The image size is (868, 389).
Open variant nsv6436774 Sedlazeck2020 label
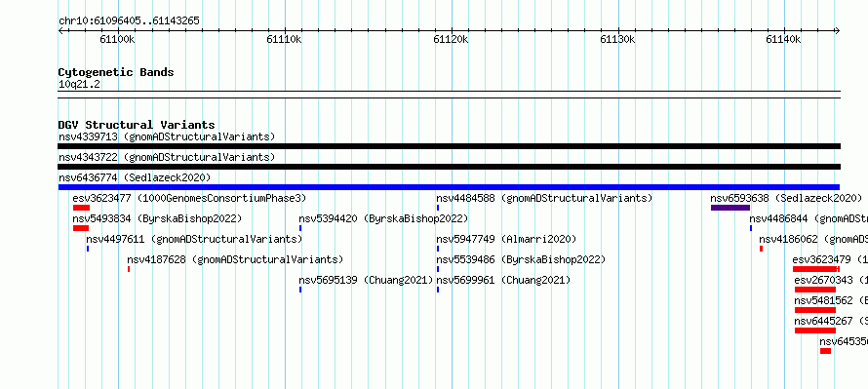coord(135,177)
